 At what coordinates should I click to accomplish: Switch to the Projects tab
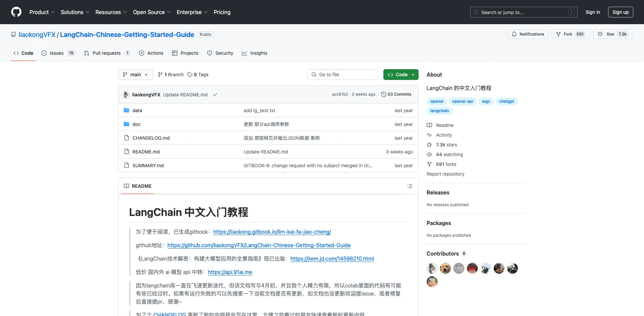[x=185, y=53]
